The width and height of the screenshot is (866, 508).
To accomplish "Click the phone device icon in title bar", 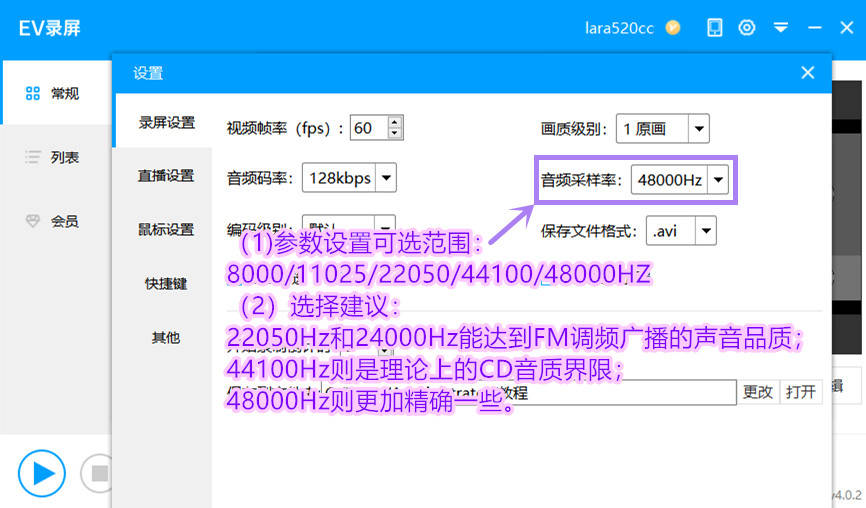I will click(714, 27).
